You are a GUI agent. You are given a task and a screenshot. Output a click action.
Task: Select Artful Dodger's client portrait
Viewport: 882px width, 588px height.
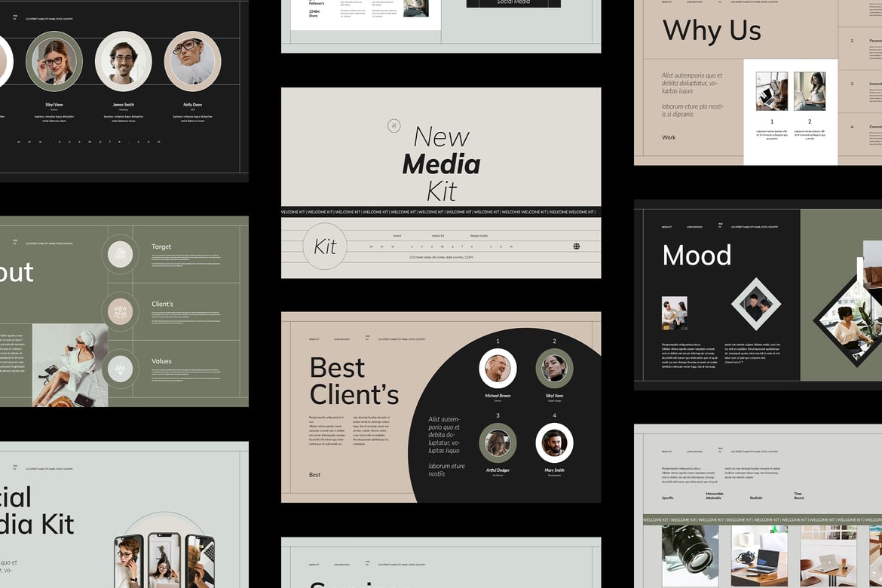[x=498, y=443]
